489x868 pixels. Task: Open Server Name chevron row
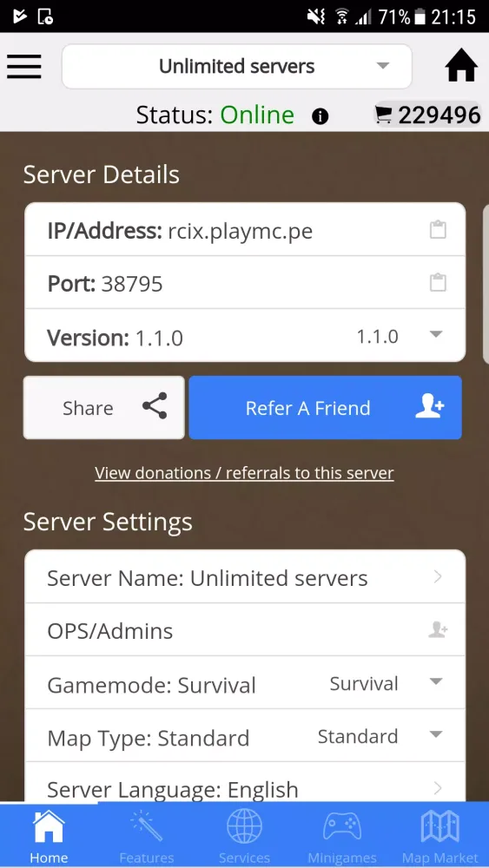click(245, 577)
